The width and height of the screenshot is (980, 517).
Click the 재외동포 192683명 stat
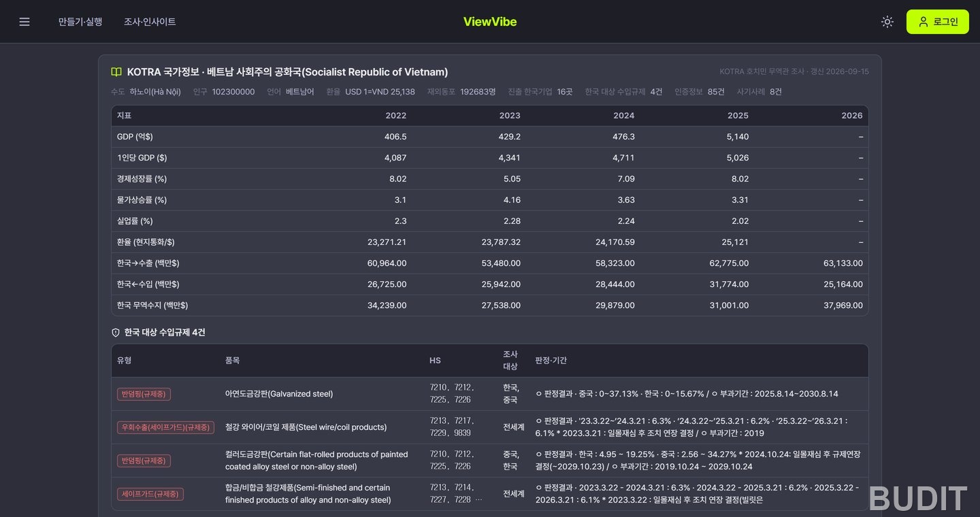(461, 92)
